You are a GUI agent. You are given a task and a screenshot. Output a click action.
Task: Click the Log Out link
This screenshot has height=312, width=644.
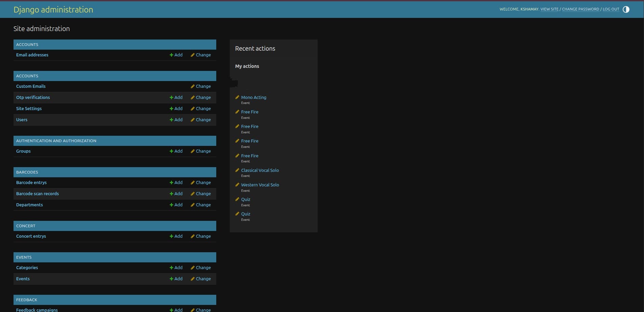click(x=611, y=9)
